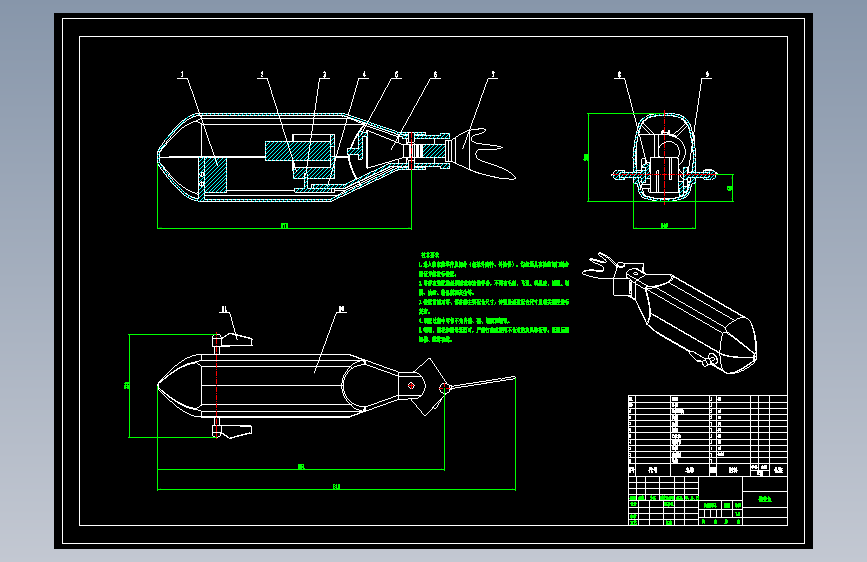The height and width of the screenshot is (562, 867).
Task: Select balloon number 8 on the cross-section view
Action: coord(619,74)
